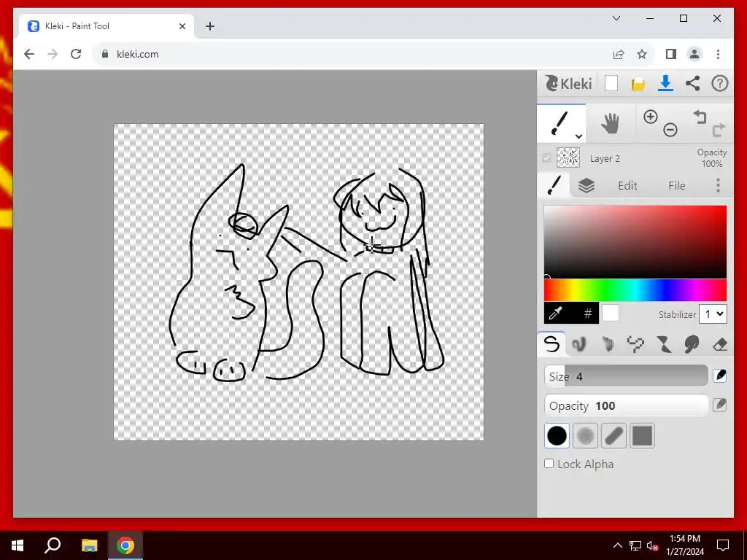747x560 pixels.
Task: Choose the soft round brush tip
Action: (x=586, y=436)
